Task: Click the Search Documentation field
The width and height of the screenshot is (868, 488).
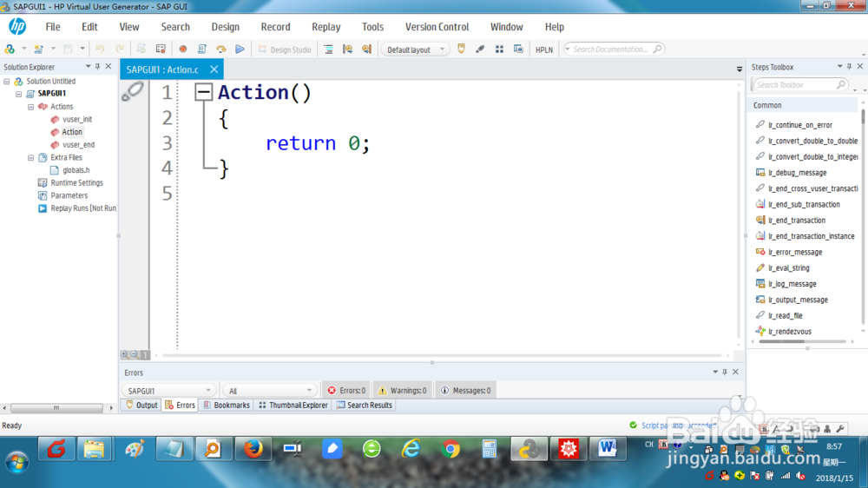Action: [614, 49]
